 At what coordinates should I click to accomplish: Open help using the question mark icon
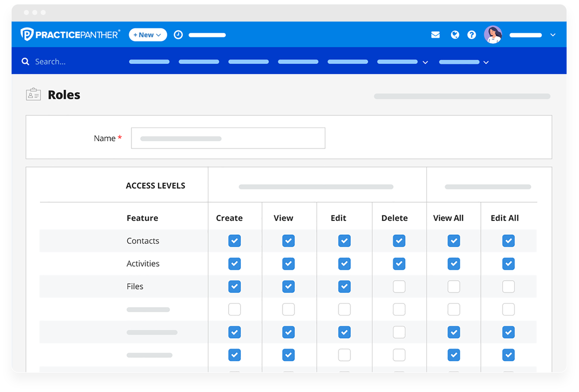tap(471, 34)
